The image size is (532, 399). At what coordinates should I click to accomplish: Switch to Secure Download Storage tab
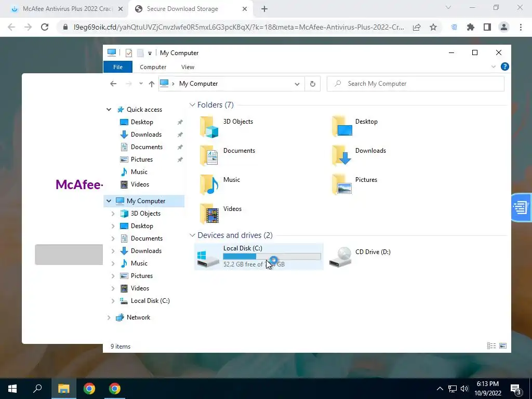[190, 9]
